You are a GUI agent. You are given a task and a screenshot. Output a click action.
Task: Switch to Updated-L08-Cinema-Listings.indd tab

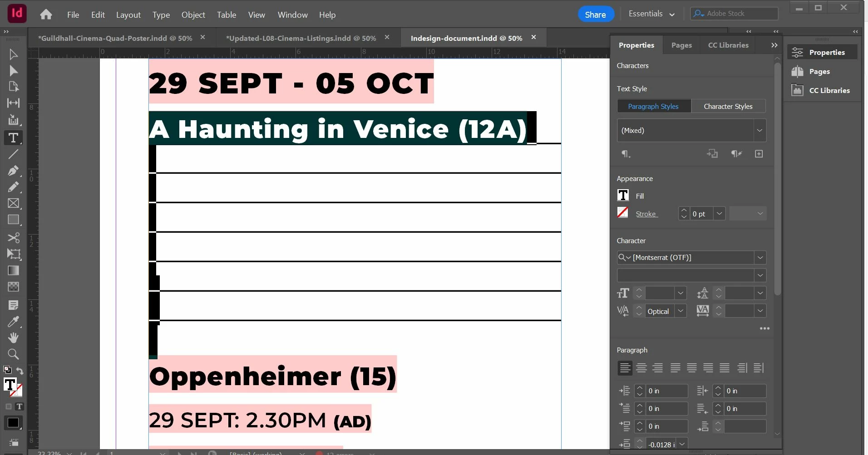pos(301,38)
